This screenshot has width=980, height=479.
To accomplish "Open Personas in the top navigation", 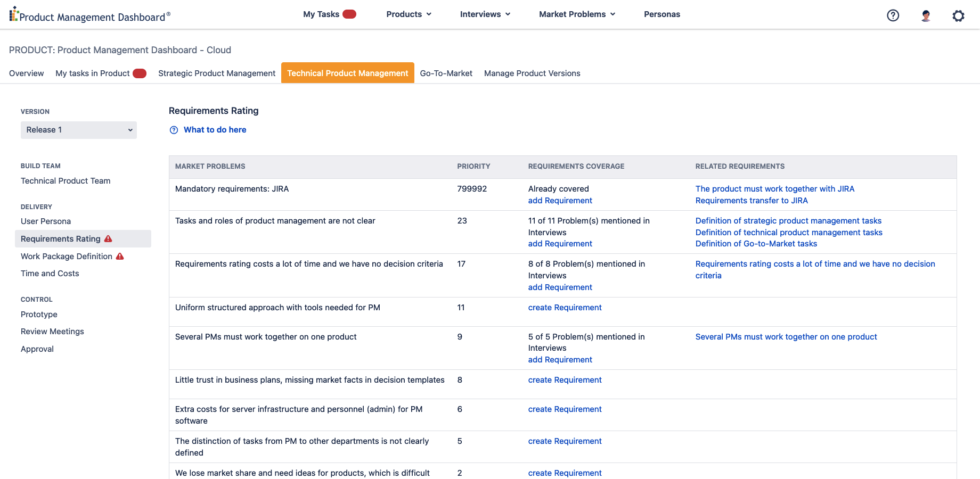I will click(x=661, y=14).
